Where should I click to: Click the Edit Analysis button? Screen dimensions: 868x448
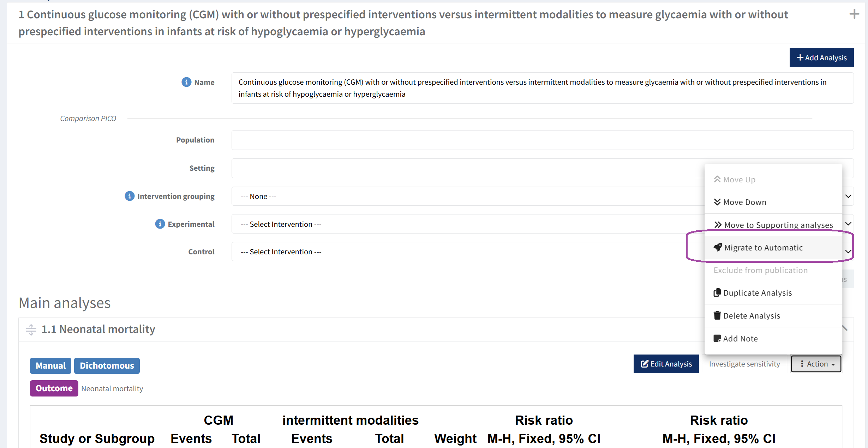(x=666, y=364)
